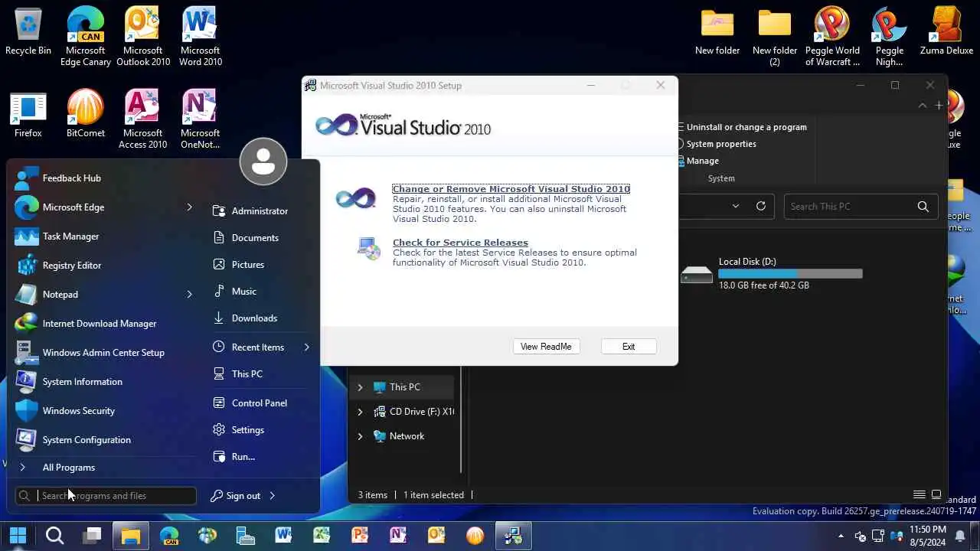980x551 pixels.
Task: Click Search programs and files box
Action: click(x=106, y=496)
